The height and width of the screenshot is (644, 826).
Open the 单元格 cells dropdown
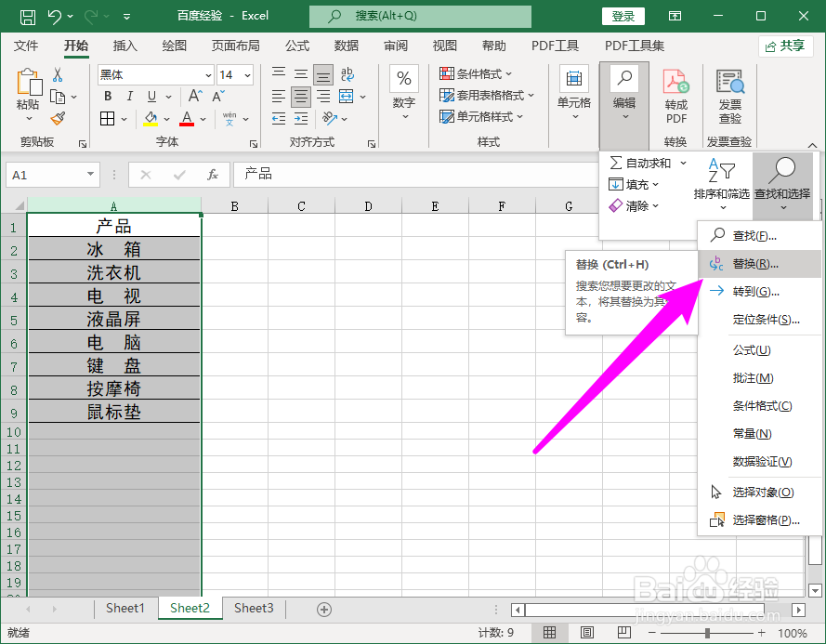pyautogui.click(x=574, y=93)
